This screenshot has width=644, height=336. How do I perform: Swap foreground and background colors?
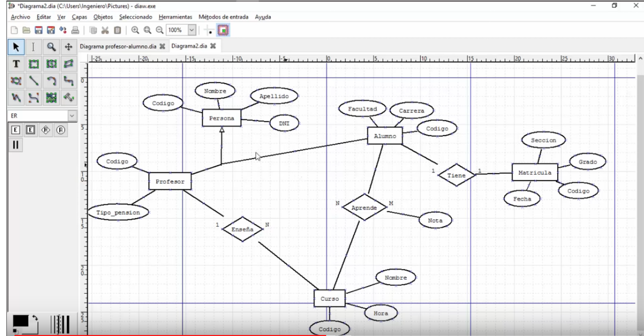[x=35, y=318]
